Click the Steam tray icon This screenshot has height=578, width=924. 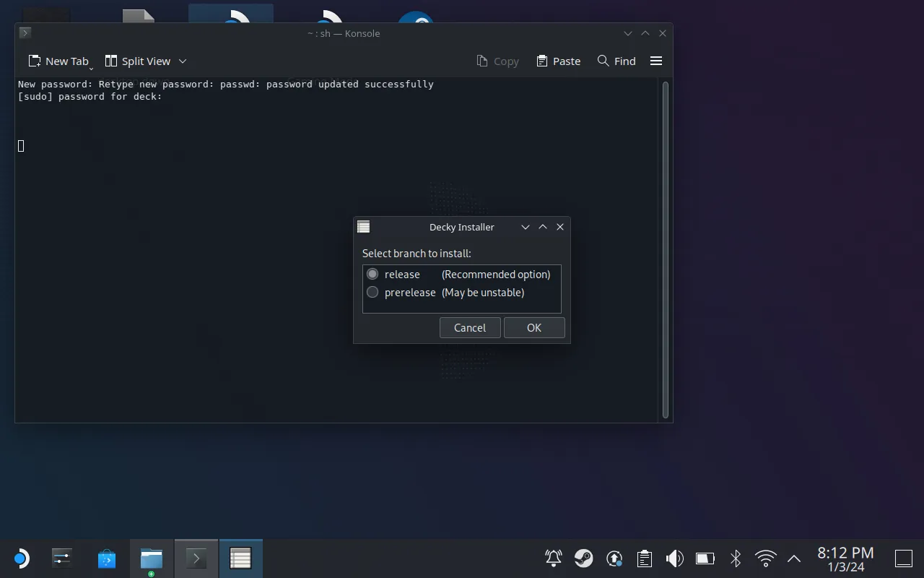584,558
